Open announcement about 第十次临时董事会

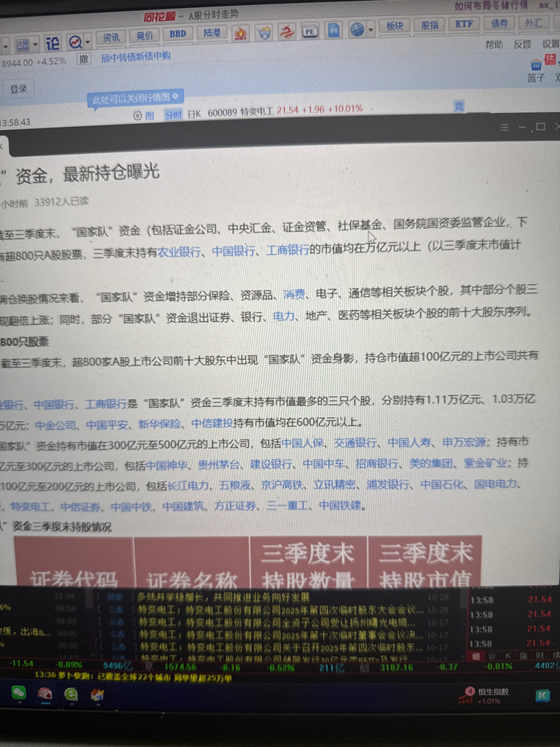[x=281, y=635]
